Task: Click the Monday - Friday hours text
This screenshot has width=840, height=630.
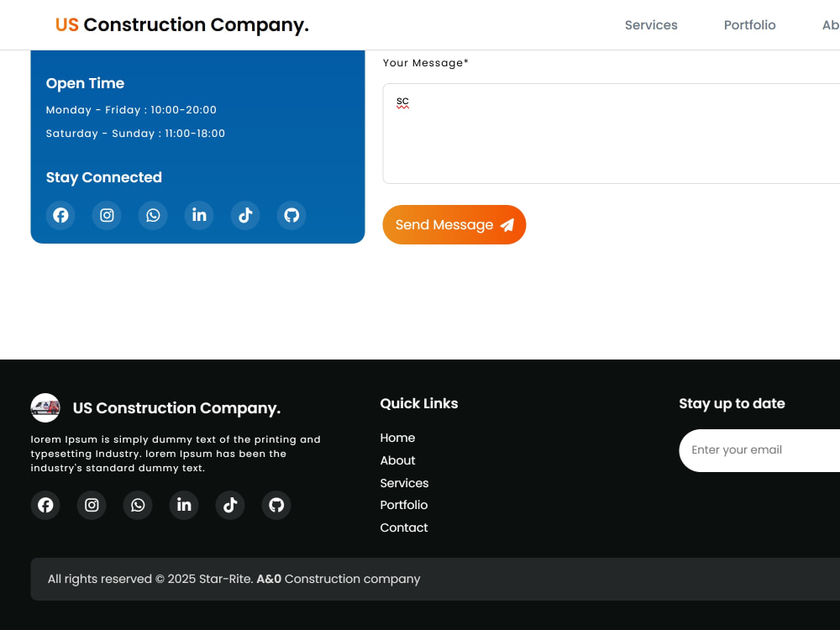Action: 131,110
